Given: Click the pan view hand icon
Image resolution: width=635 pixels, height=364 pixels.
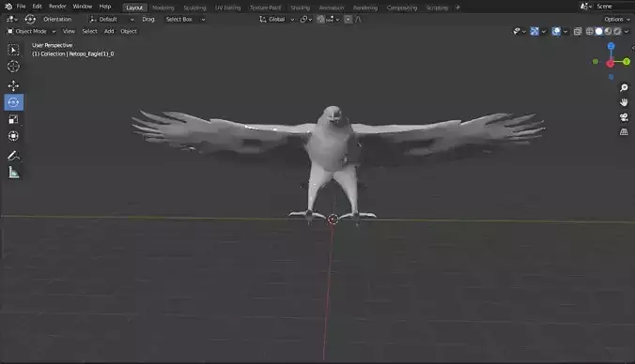Looking at the screenshot, I should point(624,102).
